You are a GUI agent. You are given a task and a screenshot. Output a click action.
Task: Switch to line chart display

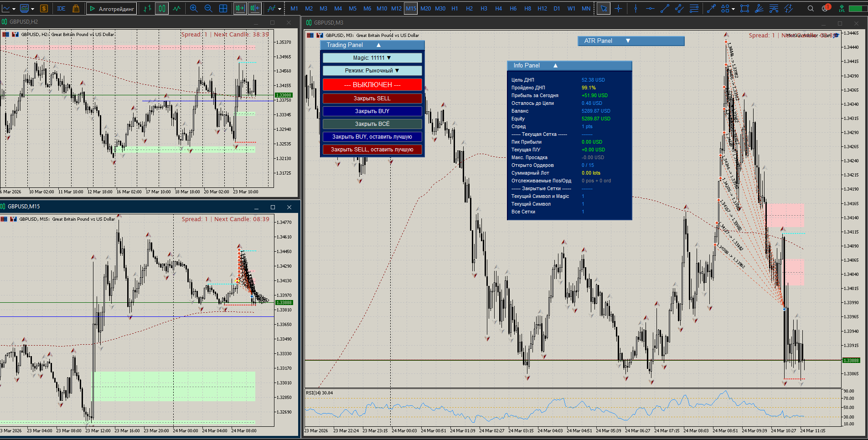click(176, 9)
